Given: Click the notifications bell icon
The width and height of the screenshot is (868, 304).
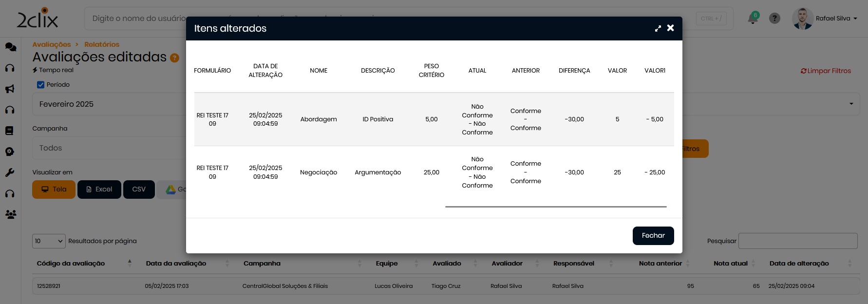Looking at the screenshot, I should coord(753,19).
